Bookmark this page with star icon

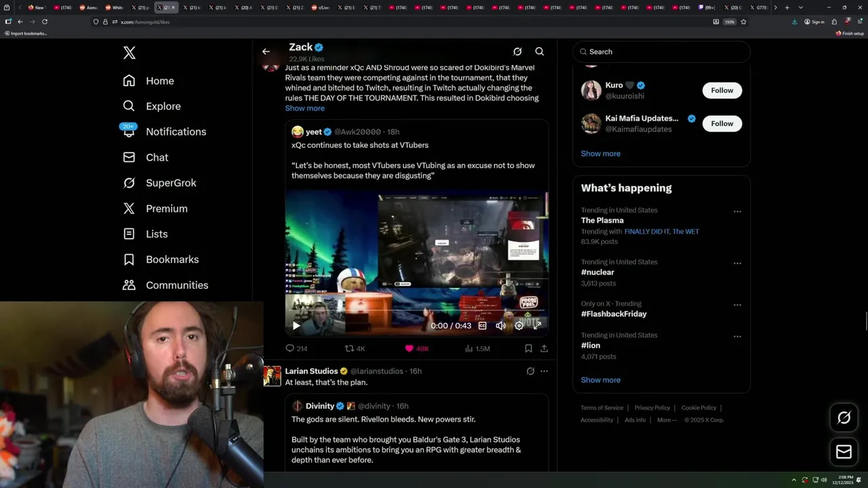click(x=743, y=22)
